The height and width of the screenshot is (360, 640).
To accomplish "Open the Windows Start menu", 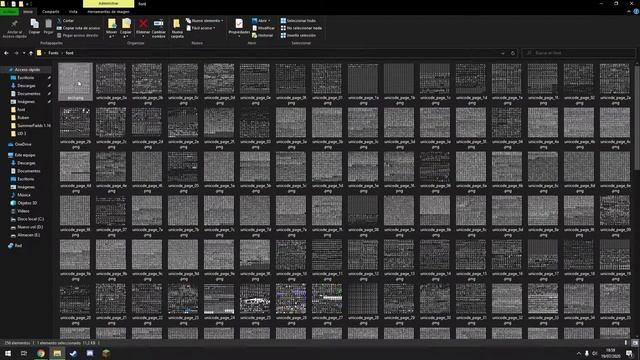I will [x=8, y=353].
